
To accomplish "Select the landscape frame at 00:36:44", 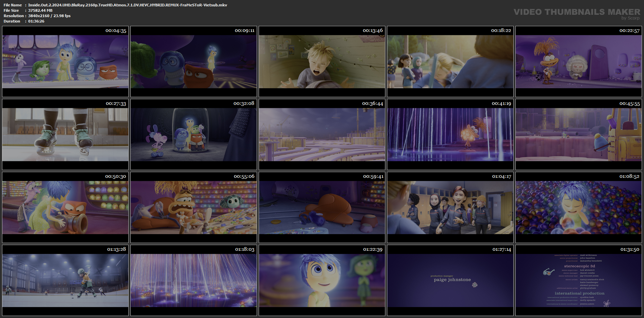I will (322, 134).
